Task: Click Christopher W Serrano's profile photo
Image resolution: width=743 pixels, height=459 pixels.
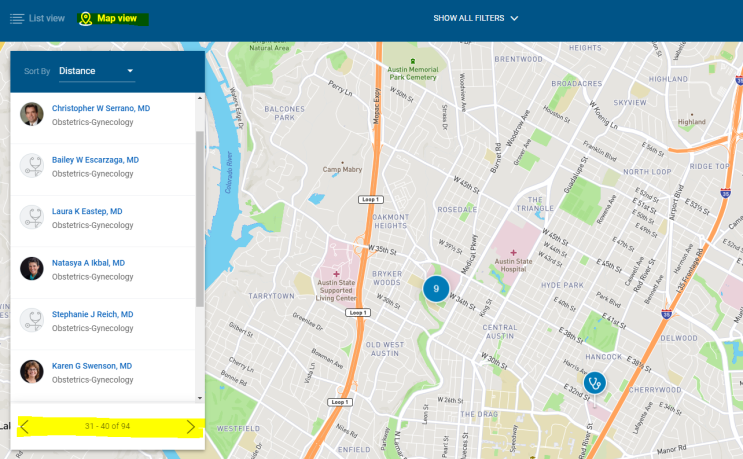Action: pos(32,114)
